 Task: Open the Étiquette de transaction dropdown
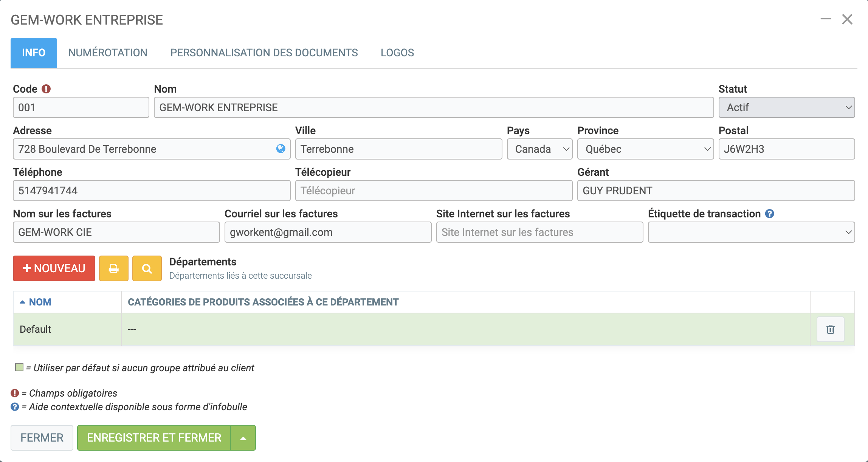(751, 232)
